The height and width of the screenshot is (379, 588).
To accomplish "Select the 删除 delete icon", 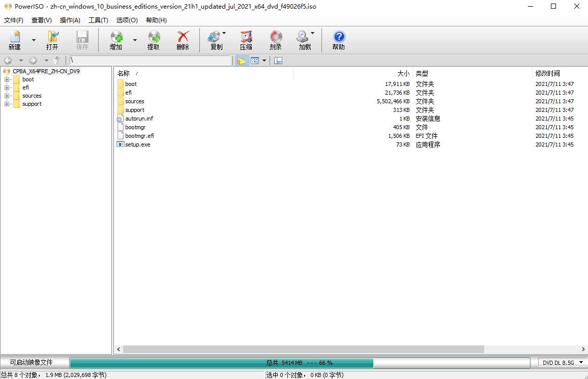I will pyautogui.click(x=184, y=40).
